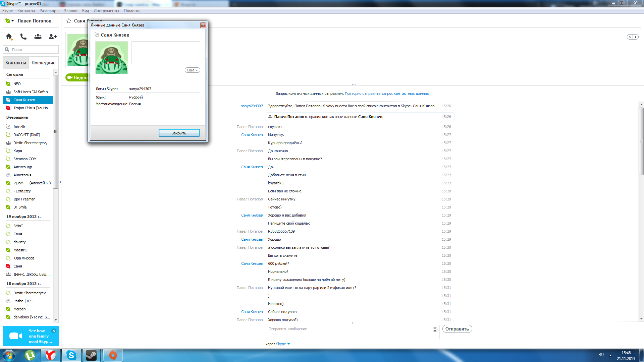Select contact Trojan174rus
The height and width of the screenshot is (362, 644).
pos(28,108)
